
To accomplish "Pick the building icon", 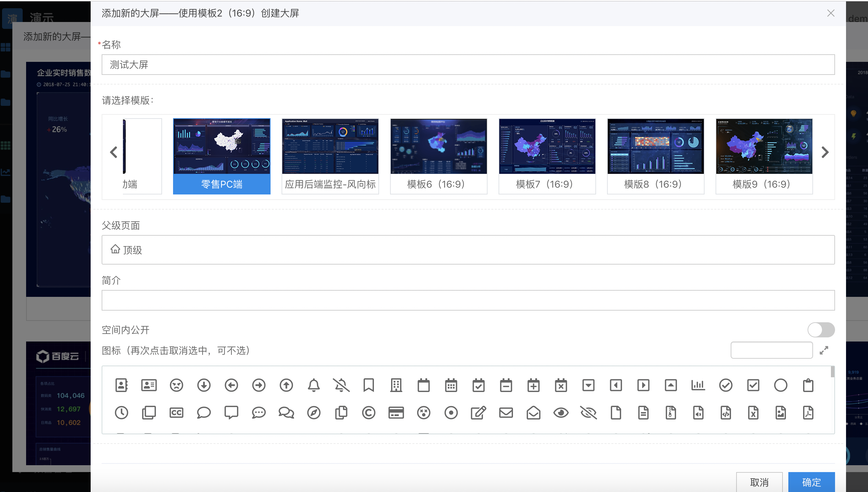I will [396, 385].
